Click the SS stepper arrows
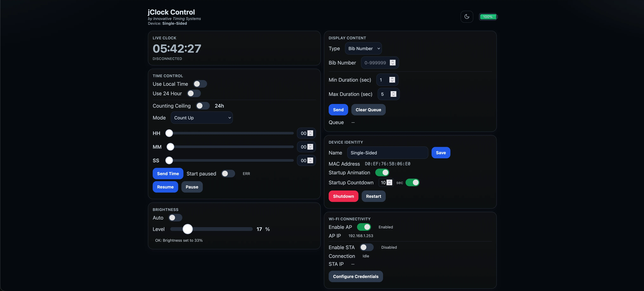 click(310, 161)
